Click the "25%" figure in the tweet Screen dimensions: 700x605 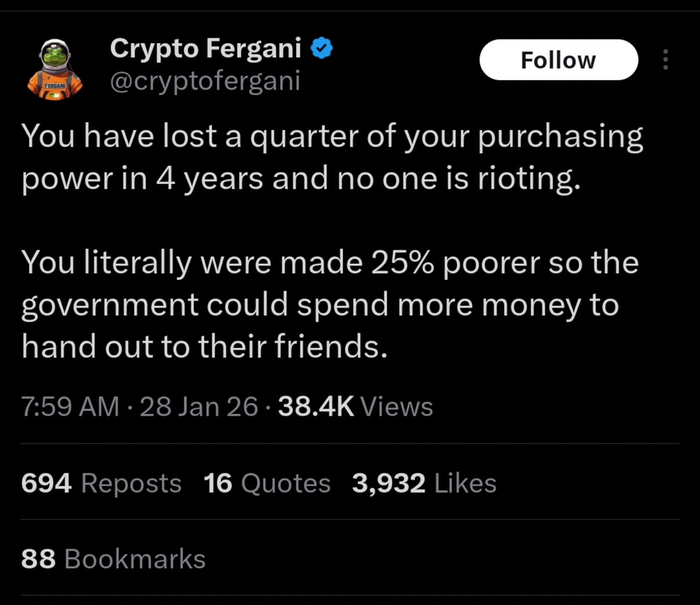click(x=402, y=262)
